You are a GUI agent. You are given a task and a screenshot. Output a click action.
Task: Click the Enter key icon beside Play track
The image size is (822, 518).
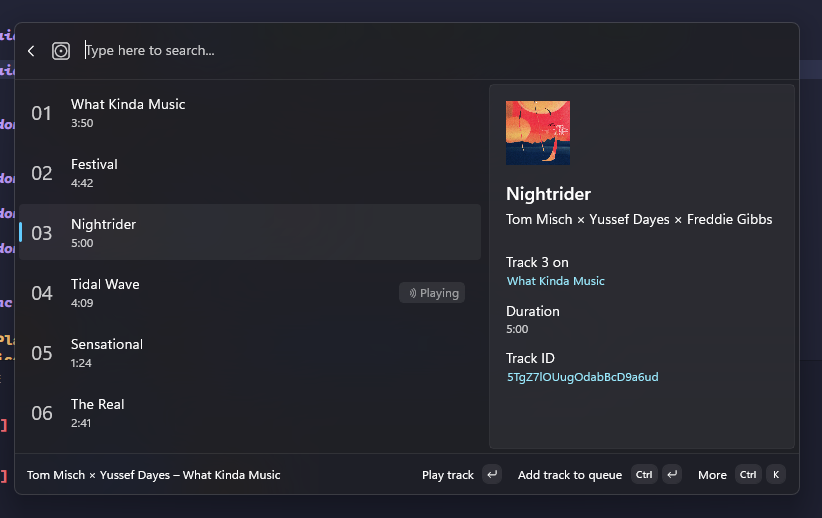tap(491, 475)
